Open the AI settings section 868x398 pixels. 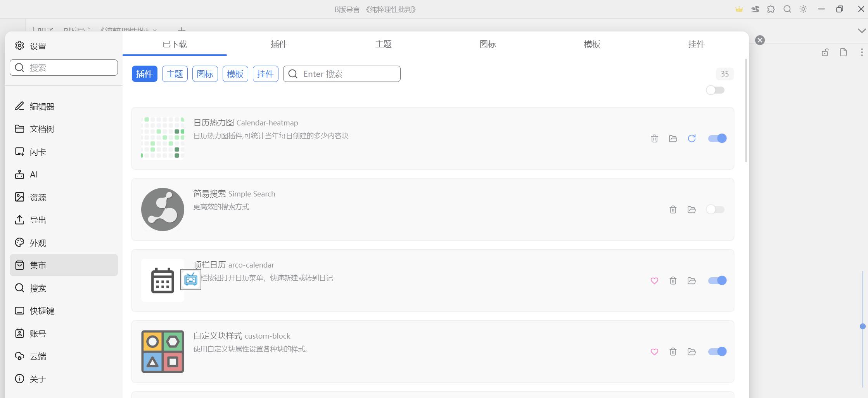point(64,174)
